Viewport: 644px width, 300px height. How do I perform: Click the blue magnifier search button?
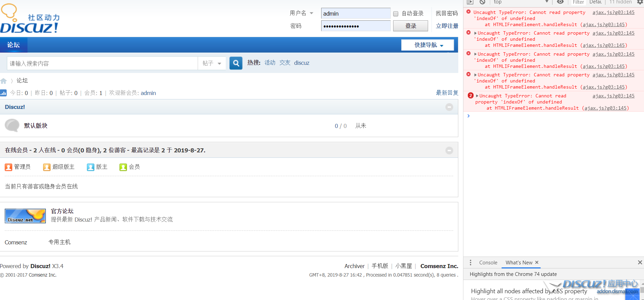click(x=236, y=63)
